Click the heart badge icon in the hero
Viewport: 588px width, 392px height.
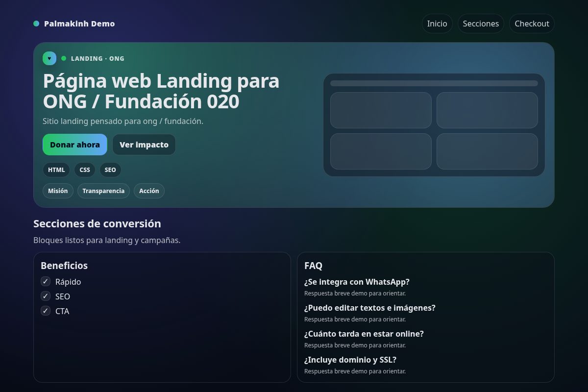pos(49,58)
